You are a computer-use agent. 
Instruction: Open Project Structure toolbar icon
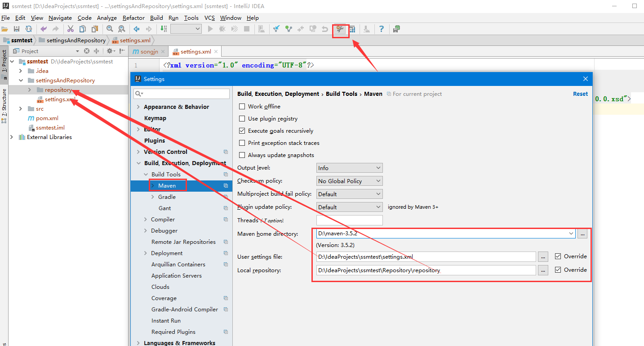[352, 29]
